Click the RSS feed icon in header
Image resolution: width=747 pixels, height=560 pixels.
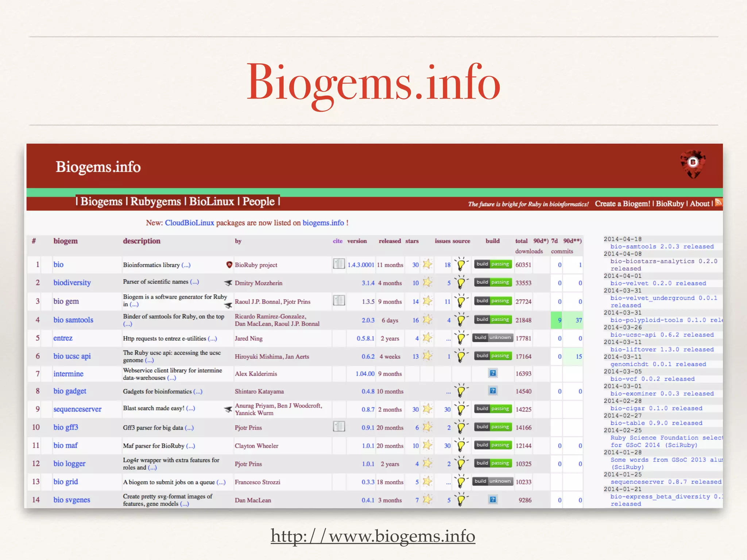pyautogui.click(x=719, y=202)
